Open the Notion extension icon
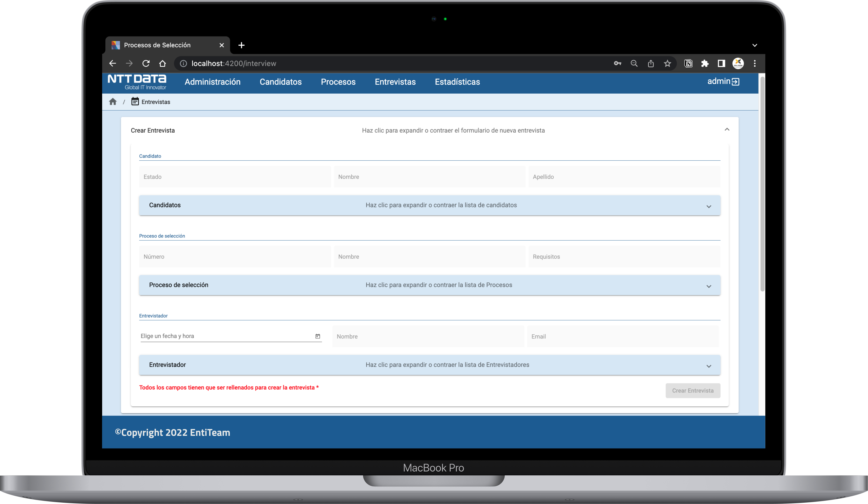The width and height of the screenshot is (868, 504). click(x=688, y=63)
